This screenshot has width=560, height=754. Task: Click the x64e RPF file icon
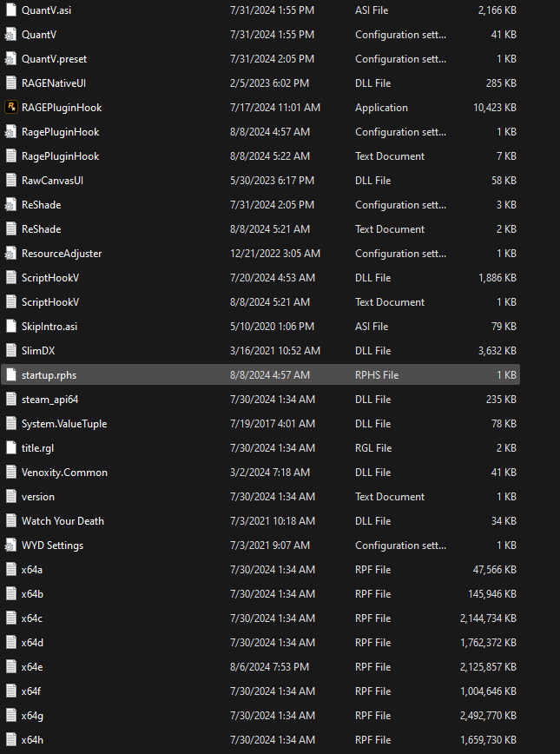pyautogui.click(x=11, y=666)
